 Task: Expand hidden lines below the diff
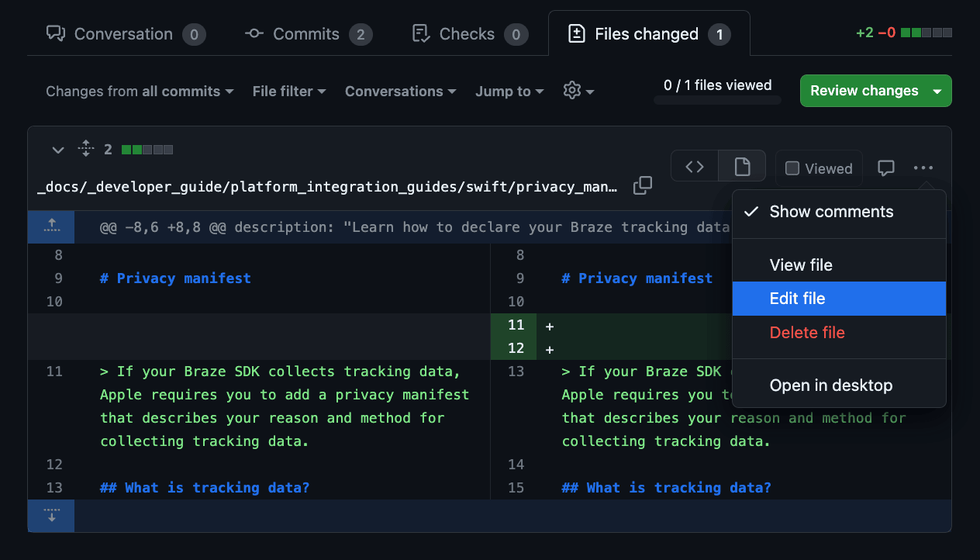pos(51,516)
